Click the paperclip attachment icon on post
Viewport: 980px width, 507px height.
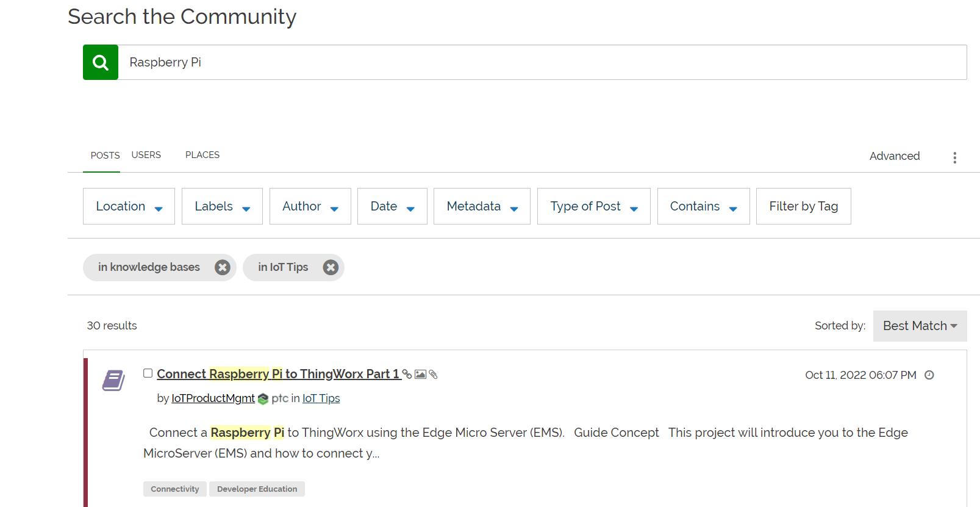(x=434, y=374)
